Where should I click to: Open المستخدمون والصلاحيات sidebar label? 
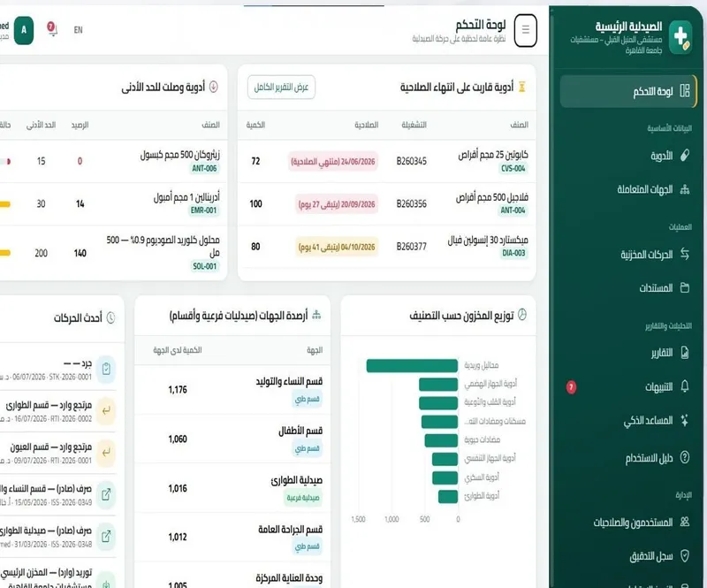point(633,523)
